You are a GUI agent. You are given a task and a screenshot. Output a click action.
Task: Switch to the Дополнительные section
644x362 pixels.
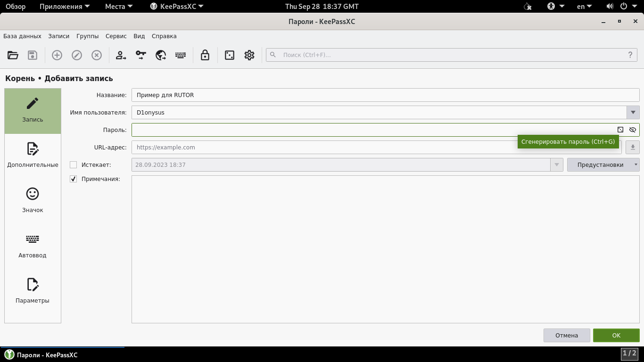click(33, 156)
